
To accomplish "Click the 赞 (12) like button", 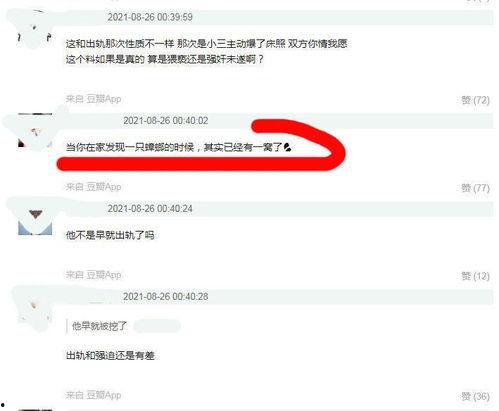I will (x=475, y=276).
